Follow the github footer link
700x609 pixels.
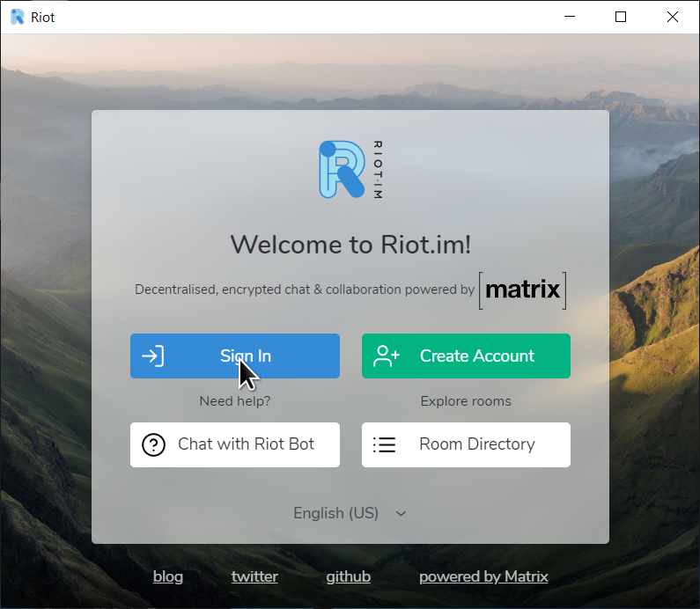[348, 576]
